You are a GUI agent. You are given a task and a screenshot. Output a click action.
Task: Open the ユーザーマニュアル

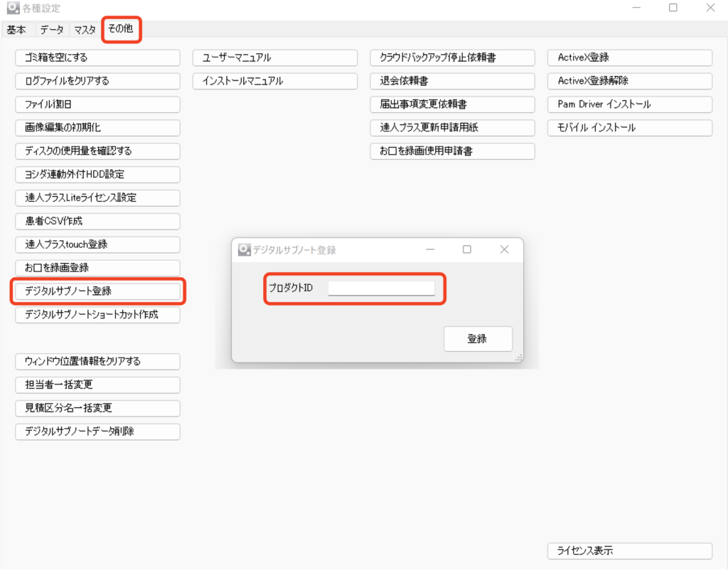point(274,58)
